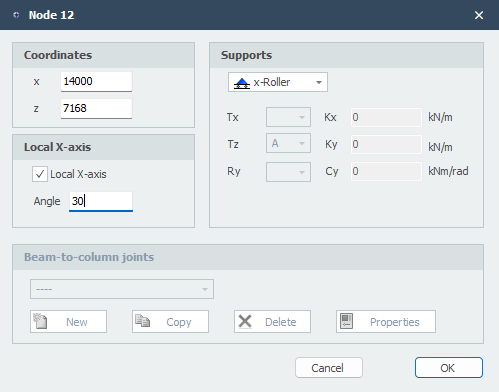
Task: Click the New joint button
Action: pyautogui.click(x=68, y=322)
